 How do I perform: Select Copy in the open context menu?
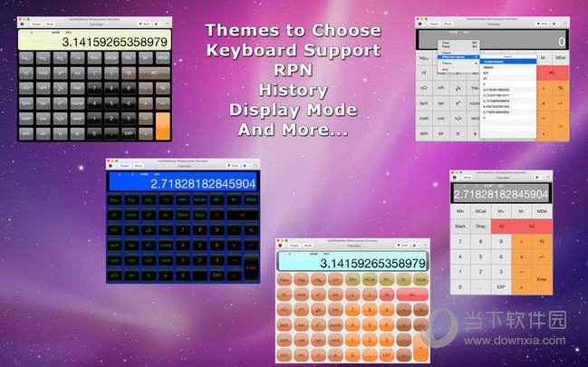point(446,42)
